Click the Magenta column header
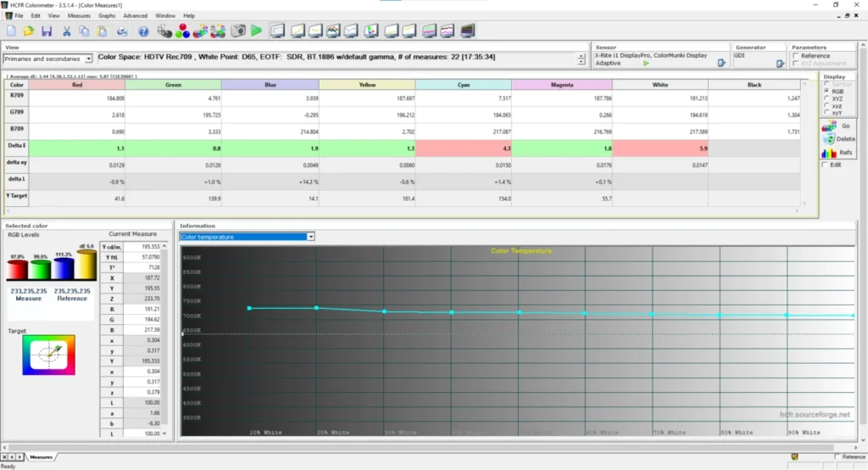868x470 pixels. tap(562, 85)
